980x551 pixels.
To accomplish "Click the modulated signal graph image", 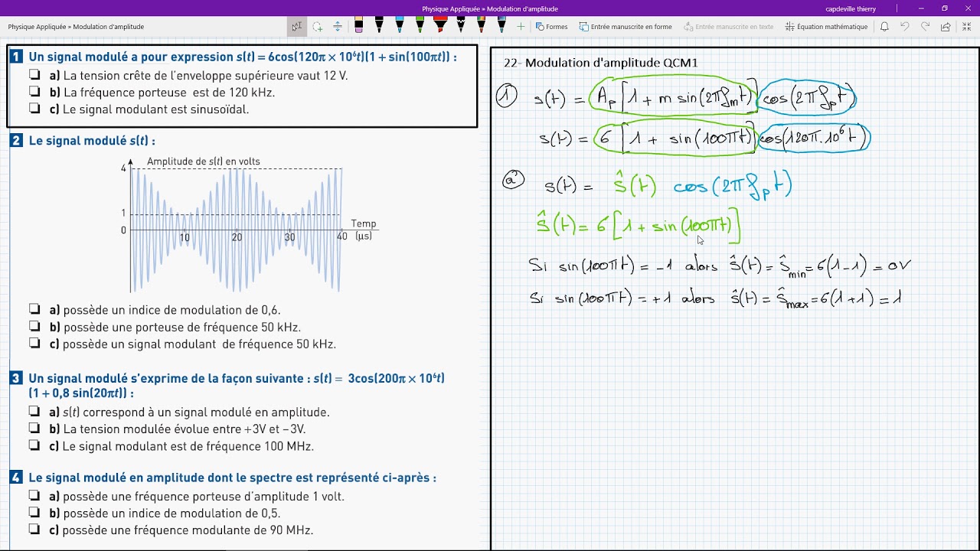I will click(x=247, y=225).
